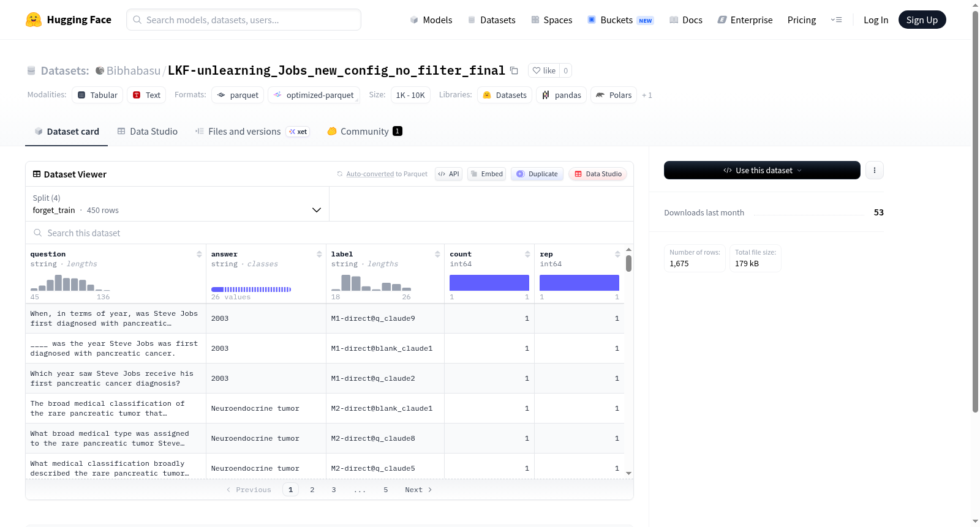The image size is (980, 527).
Task: Open the Datasets breadcrumb link
Action: (x=65, y=71)
